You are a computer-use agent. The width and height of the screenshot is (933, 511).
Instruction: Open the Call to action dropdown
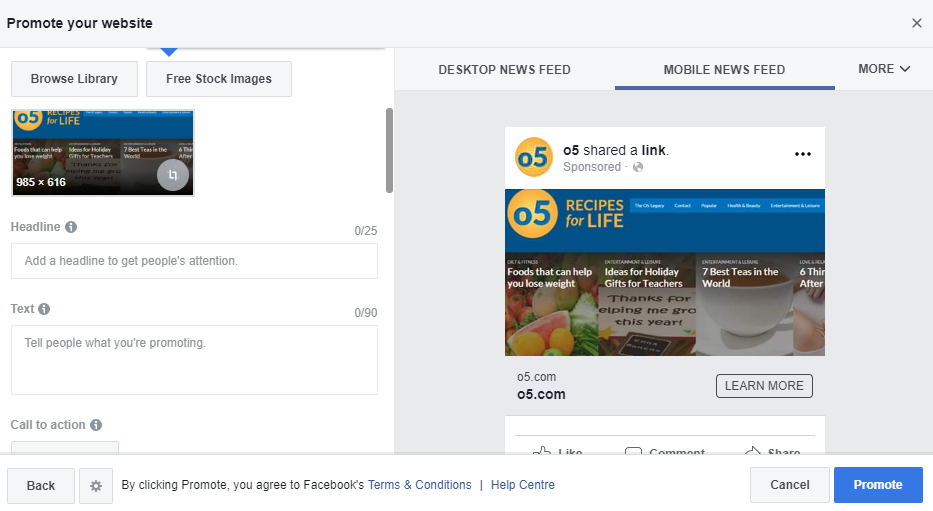point(65,447)
